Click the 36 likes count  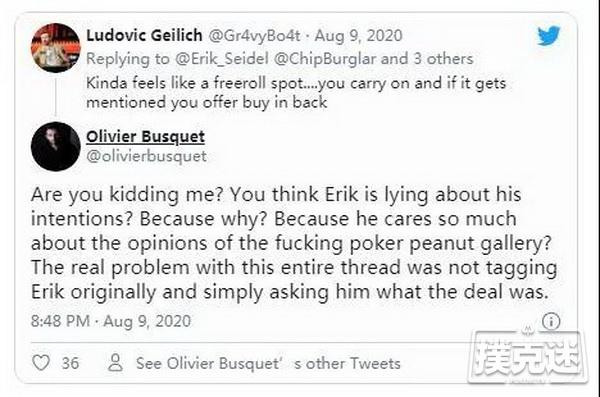pos(70,363)
